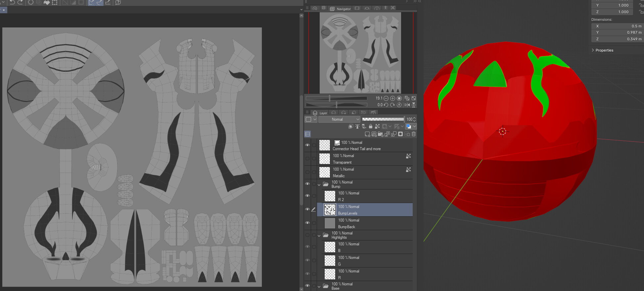This screenshot has width=644, height=291.
Task: Create a new layer folder
Action: [381, 134]
